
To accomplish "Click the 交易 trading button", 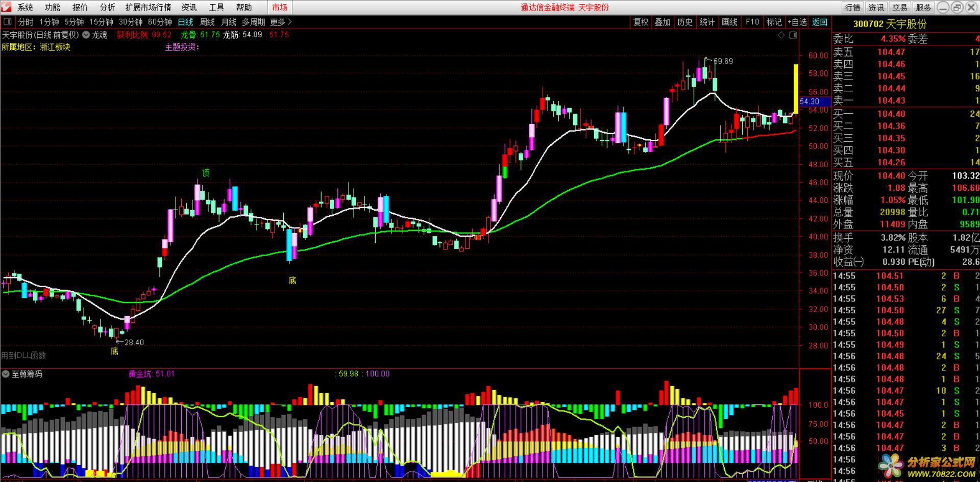I will click(x=899, y=7).
